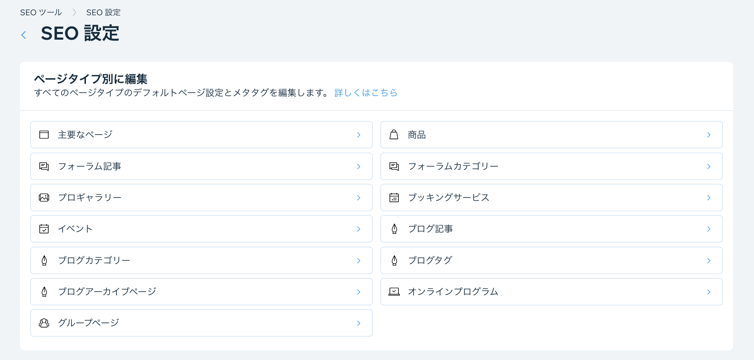Screen dimensions: 754x360
Task: Click the ブッキングサービス calendar icon
Action: 394,198
